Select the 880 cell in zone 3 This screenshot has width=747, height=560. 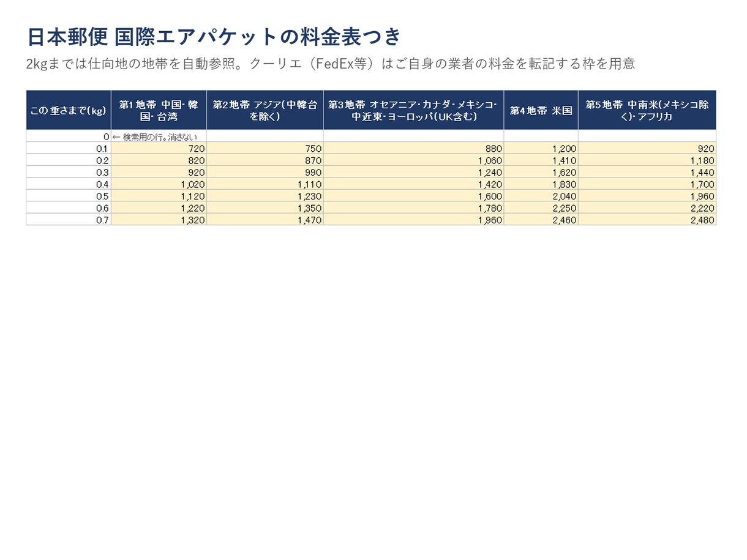point(414,149)
